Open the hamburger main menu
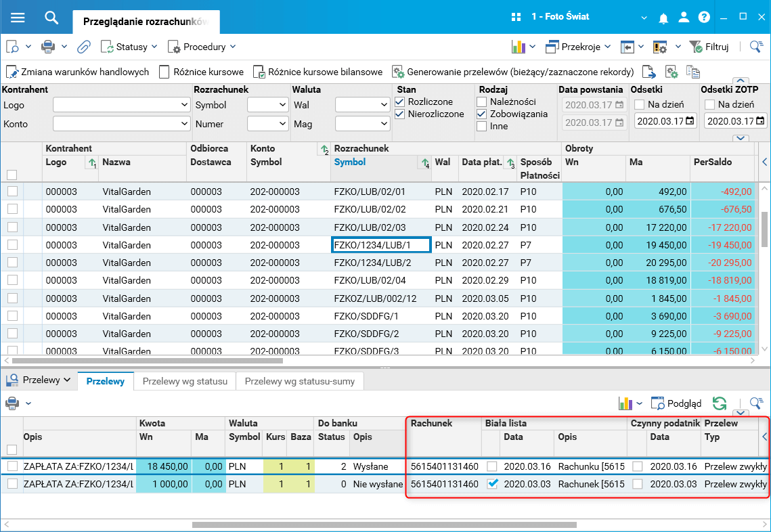This screenshot has height=532, width=771. point(18,17)
